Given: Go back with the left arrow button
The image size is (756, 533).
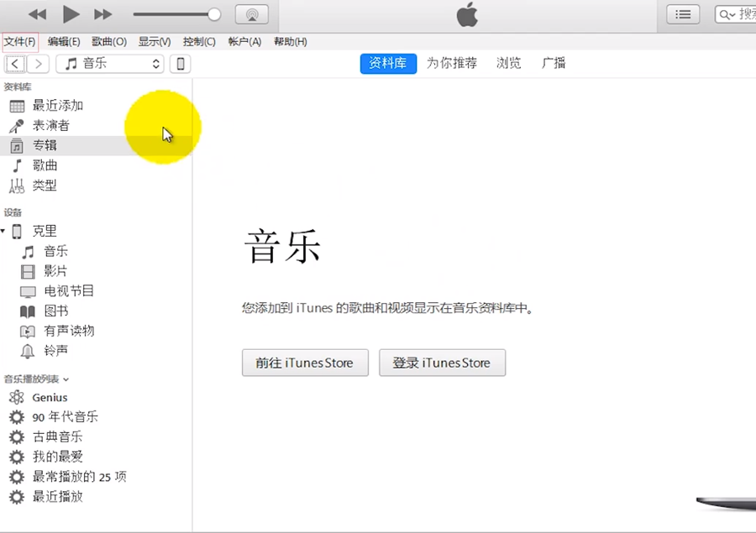Looking at the screenshot, I should (15, 64).
